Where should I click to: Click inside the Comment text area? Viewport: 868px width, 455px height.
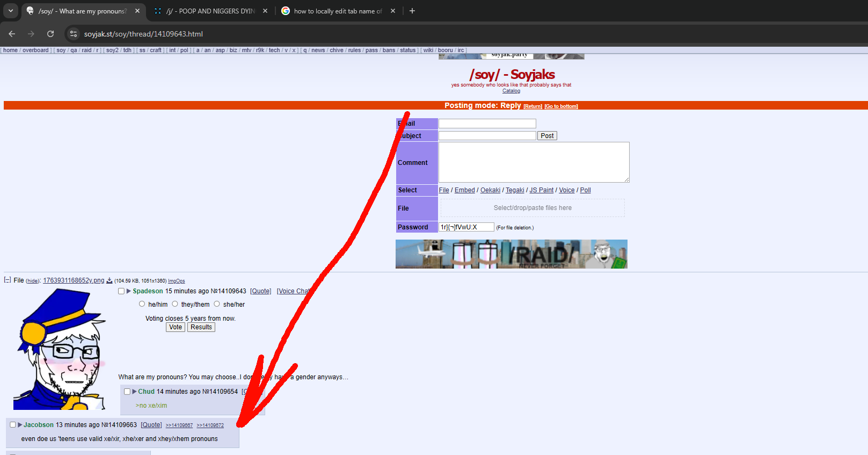pos(534,162)
